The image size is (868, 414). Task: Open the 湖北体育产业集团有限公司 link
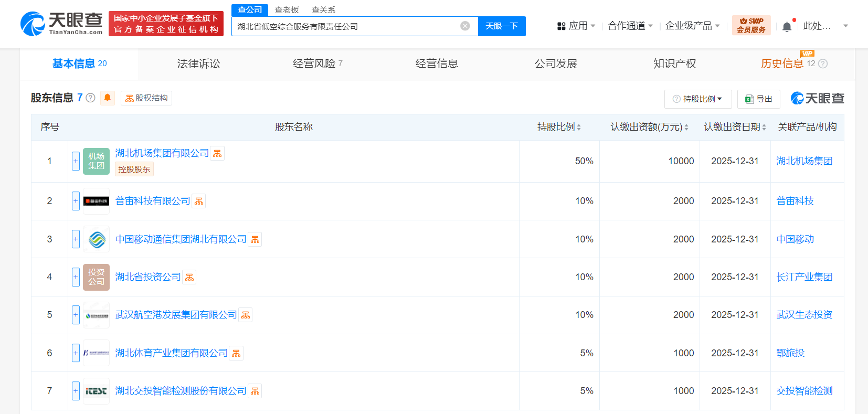click(172, 353)
